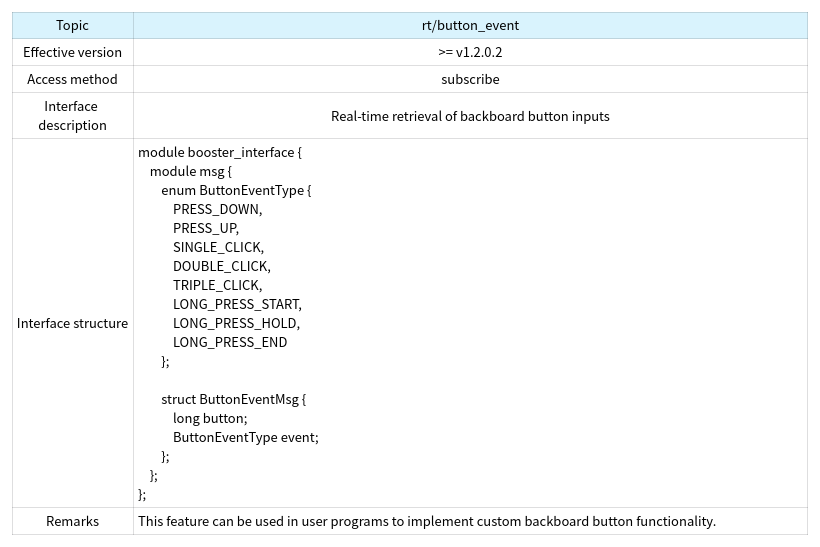The image size is (820, 547).
Task: Click the 'Access method' row label
Action: [72, 79]
